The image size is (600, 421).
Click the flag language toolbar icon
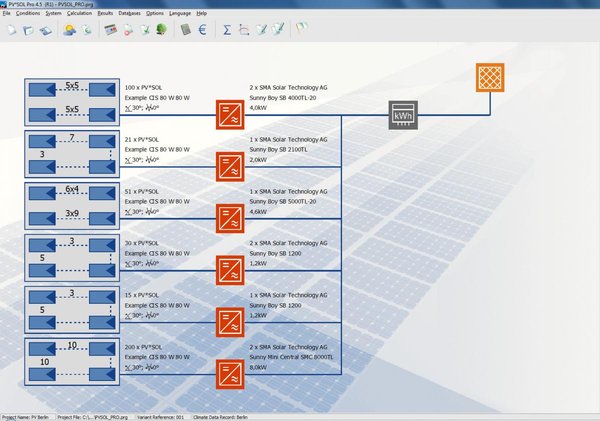tap(302, 28)
